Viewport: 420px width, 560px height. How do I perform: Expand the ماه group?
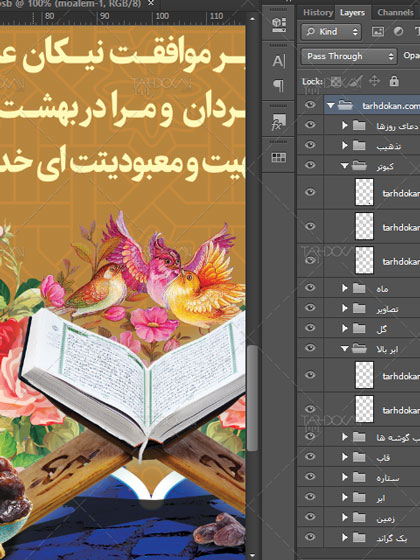point(345,288)
